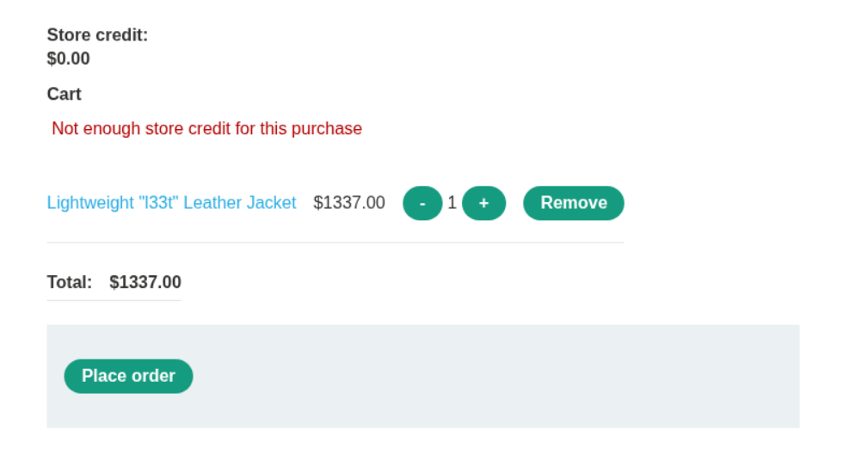Click the minus button to decrease quantity
This screenshot has height=455, width=868.
point(422,203)
